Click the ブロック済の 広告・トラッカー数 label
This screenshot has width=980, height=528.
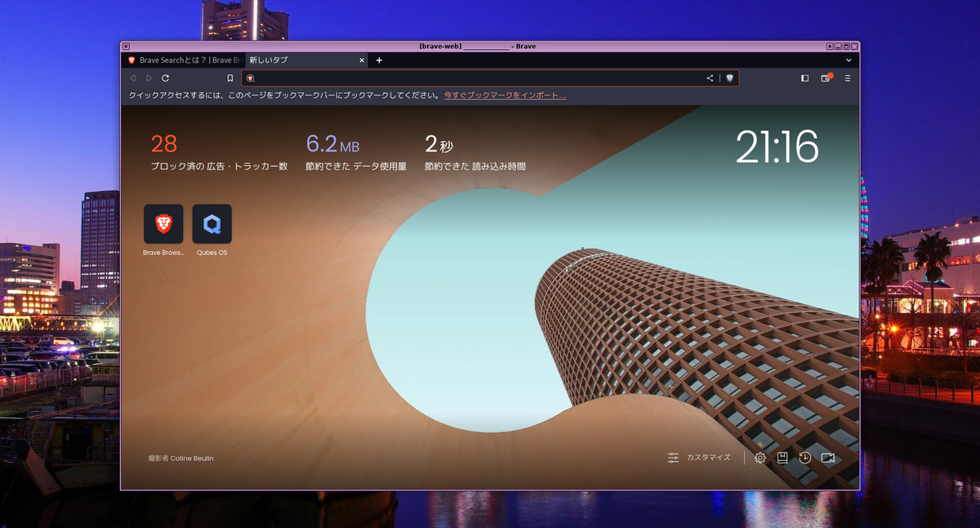pyautogui.click(x=219, y=166)
